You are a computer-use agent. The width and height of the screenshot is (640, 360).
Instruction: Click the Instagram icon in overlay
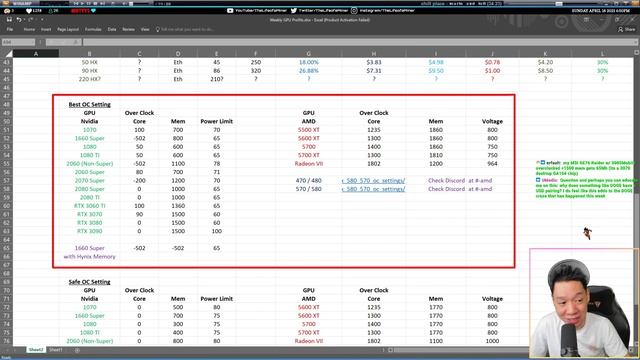[354, 11]
